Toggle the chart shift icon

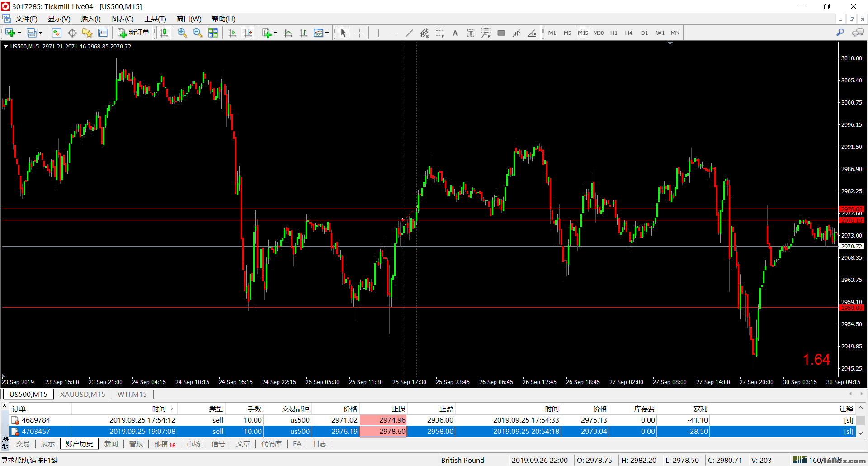click(x=248, y=33)
